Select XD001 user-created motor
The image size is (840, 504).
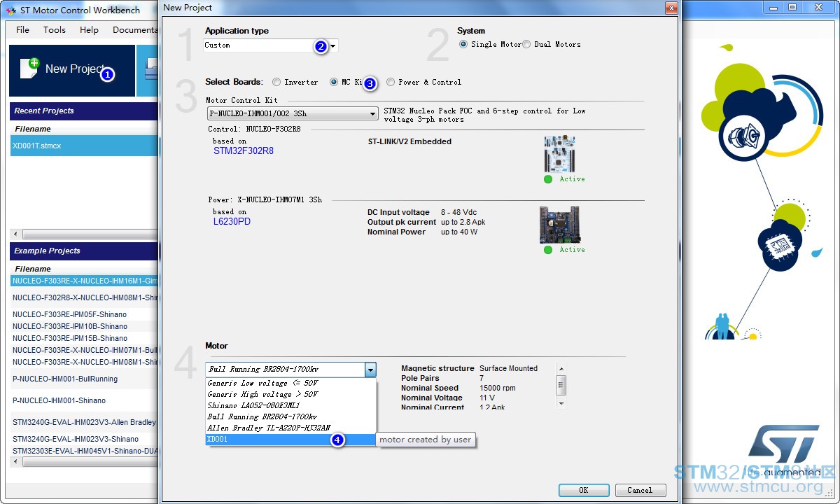coord(290,440)
